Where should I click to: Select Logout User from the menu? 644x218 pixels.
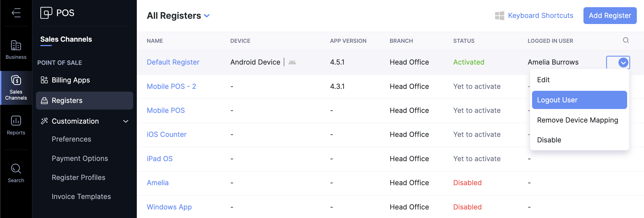coord(579,100)
